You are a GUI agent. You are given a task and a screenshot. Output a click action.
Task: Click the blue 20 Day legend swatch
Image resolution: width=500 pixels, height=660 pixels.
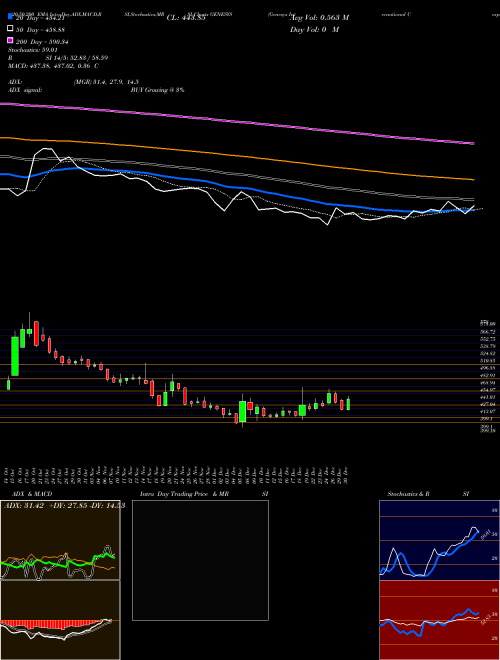(10, 16)
